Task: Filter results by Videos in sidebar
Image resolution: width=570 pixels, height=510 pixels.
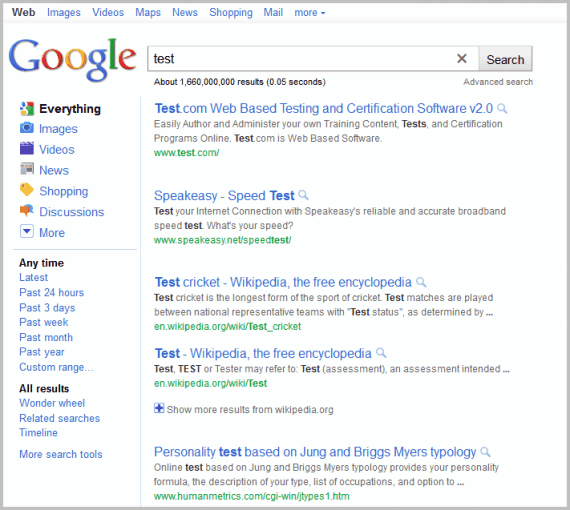Action: tap(57, 149)
